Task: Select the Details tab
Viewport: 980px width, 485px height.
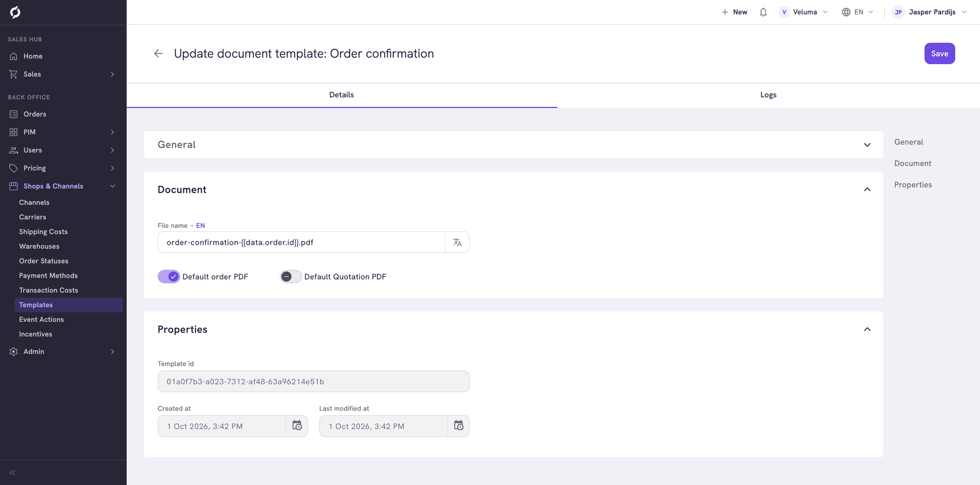Action: [342, 95]
